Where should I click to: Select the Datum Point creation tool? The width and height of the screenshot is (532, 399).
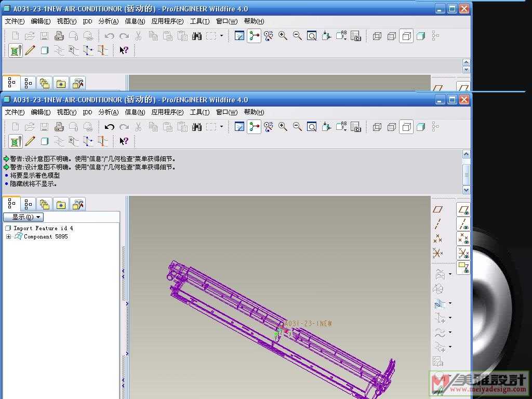coord(438,238)
